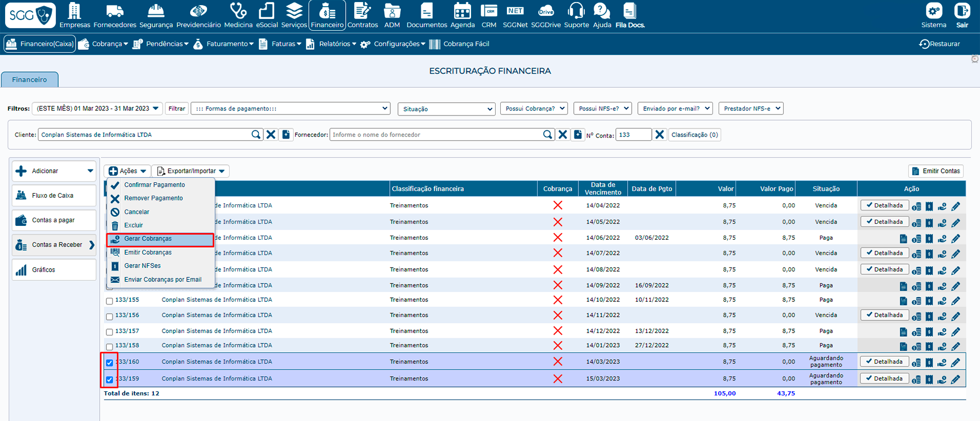Screen dimensions: 980x421
Task: Clear the Cliente field with X icon
Action: (x=271, y=135)
